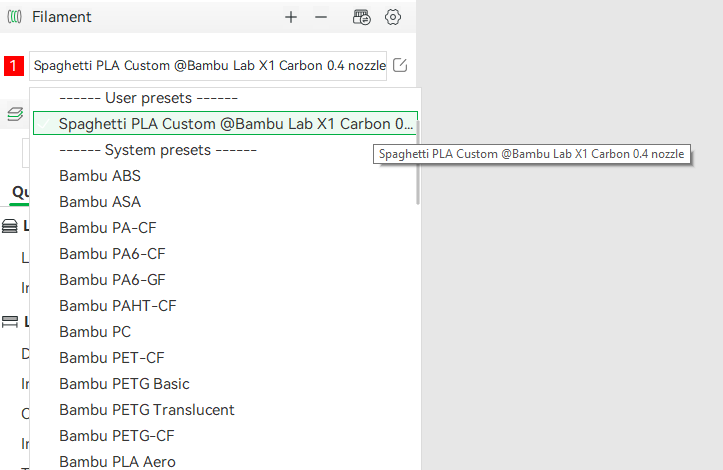Select Bambu PA6-GF preset
The image size is (723, 470).
tap(112, 280)
